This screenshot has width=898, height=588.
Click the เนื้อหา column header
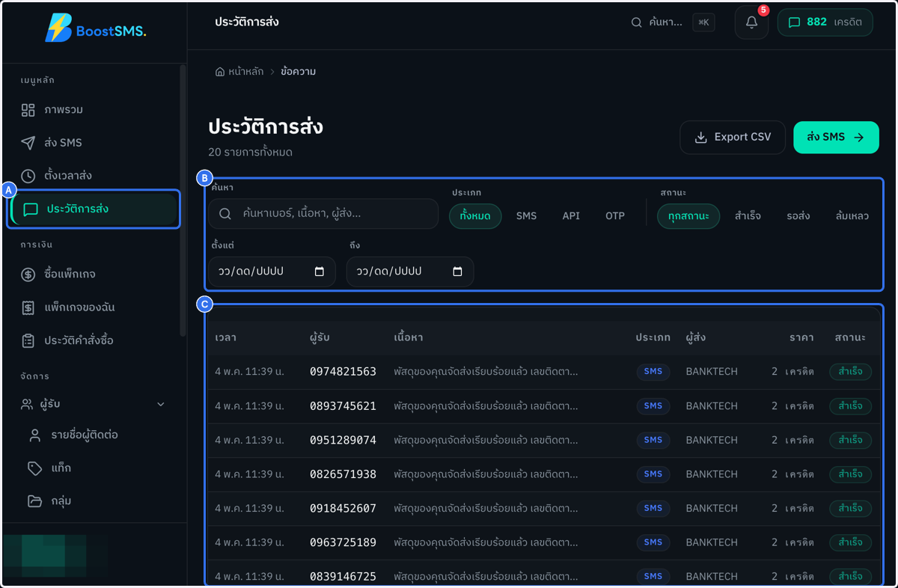click(x=409, y=338)
